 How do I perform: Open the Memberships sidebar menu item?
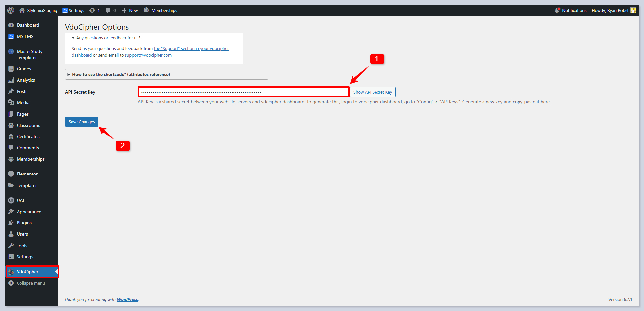[x=30, y=159]
